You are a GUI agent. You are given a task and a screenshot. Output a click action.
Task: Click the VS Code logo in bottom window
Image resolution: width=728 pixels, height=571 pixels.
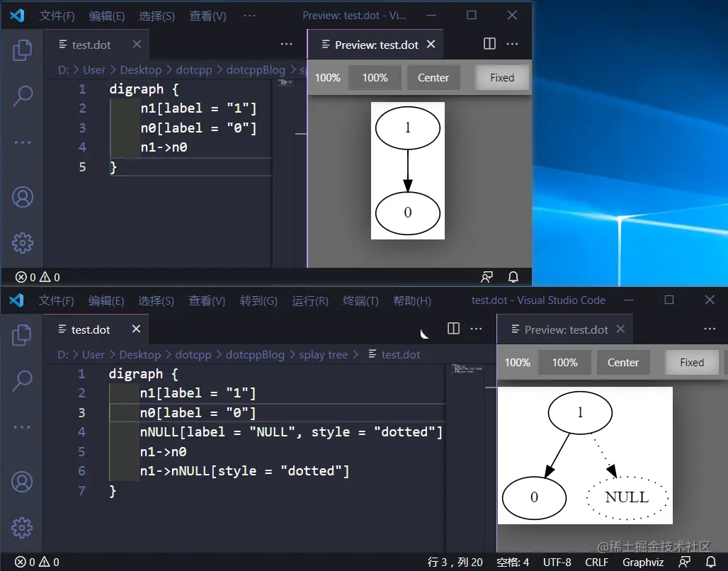click(x=17, y=300)
